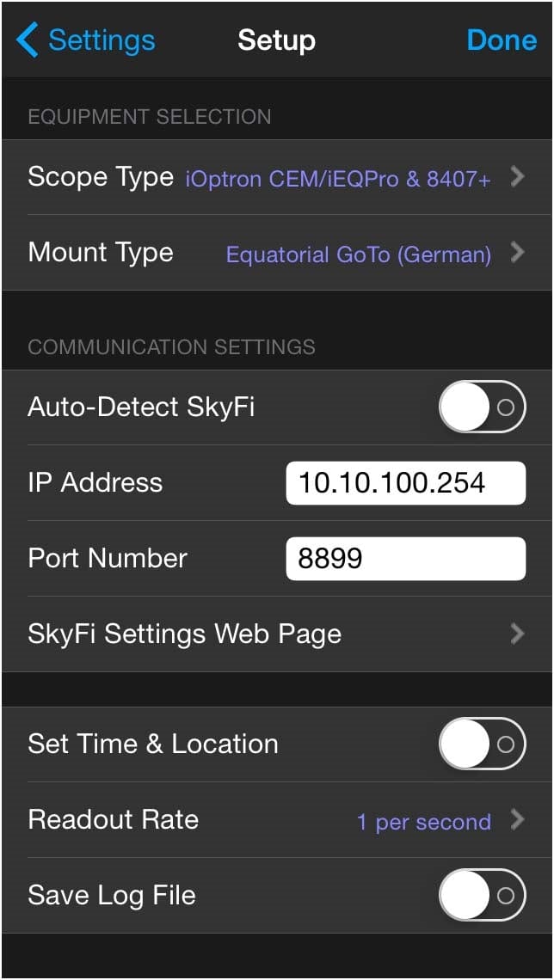
Task: Open Readout Rate chevron
Action: pyautogui.click(x=517, y=820)
